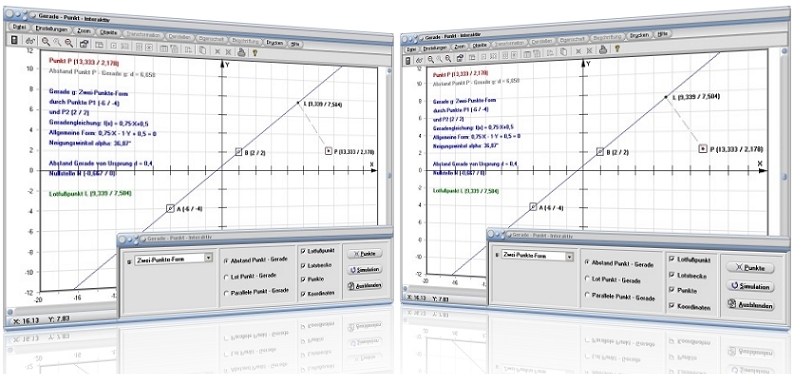
Task: Open the Datei menu in the right window
Action: click(x=411, y=49)
